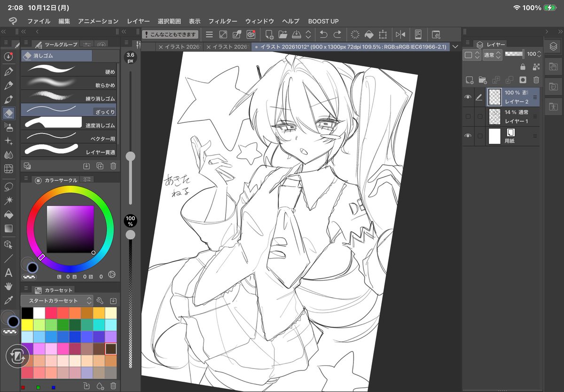Open the menu for レイヤー 2 row
This screenshot has height=392, width=564.
[x=535, y=97]
